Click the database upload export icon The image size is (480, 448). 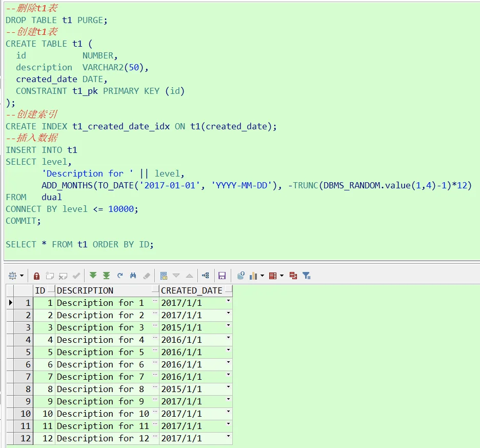tap(241, 276)
